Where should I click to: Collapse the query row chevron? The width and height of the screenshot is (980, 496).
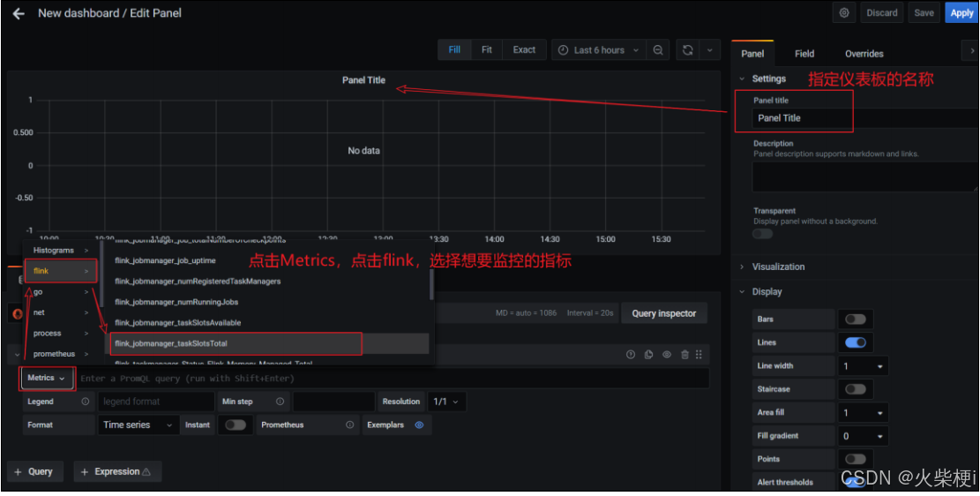tap(16, 355)
